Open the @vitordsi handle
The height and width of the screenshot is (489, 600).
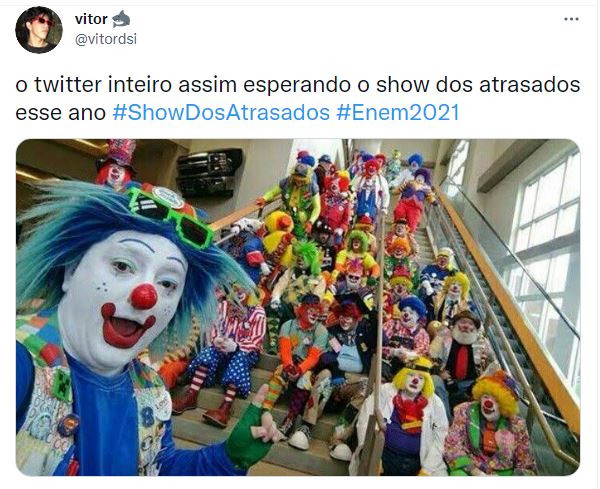106,39
